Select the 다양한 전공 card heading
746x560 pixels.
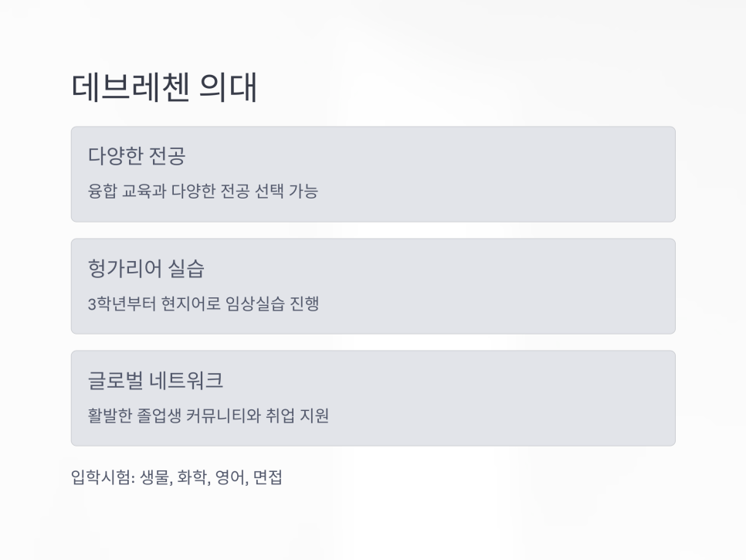pos(137,156)
